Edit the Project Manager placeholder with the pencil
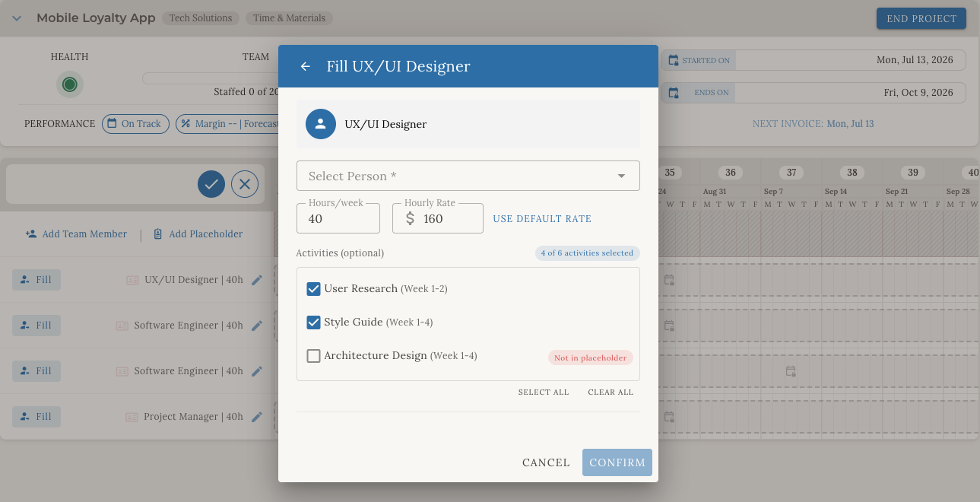Image resolution: width=980 pixels, height=502 pixels. (257, 417)
